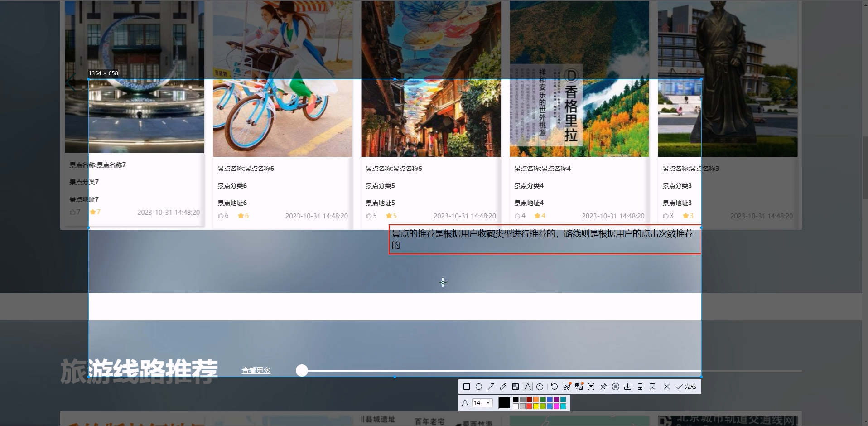Start screen recording with record icon

pyautogui.click(x=616, y=387)
